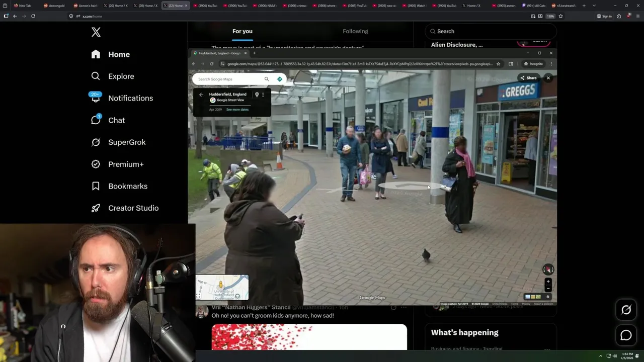This screenshot has width=644, height=362.
Task: Click the Grok icon on Stancil's post
Action: tap(393, 307)
